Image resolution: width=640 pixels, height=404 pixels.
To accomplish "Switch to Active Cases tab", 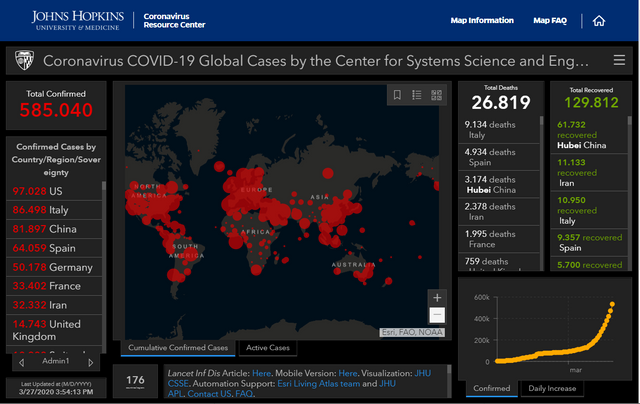I will pyautogui.click(x=268, y=348).
